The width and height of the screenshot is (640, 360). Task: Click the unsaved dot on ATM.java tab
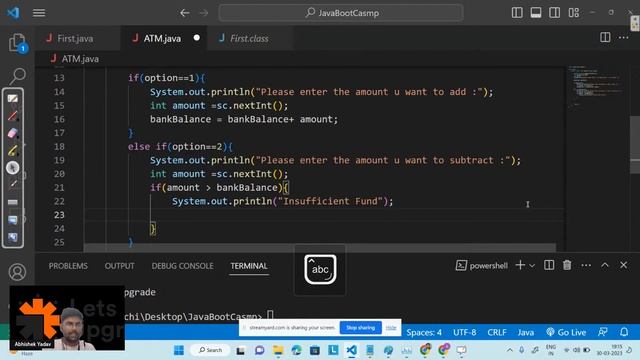tap(197, 38)
